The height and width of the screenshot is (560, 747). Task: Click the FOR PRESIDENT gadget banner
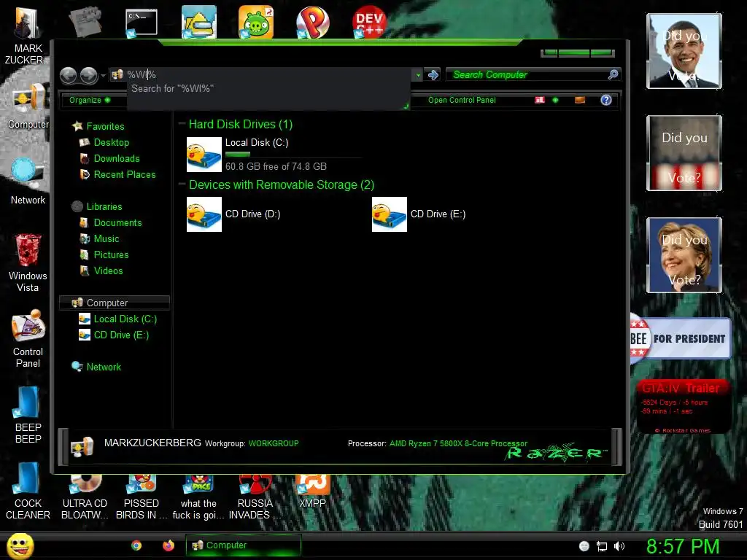point(681,338)
